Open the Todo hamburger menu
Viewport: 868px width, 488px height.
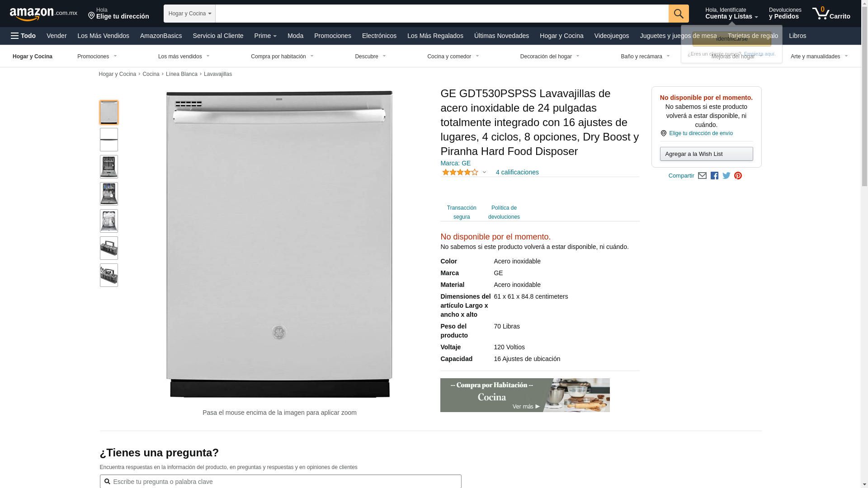point(23,36)
